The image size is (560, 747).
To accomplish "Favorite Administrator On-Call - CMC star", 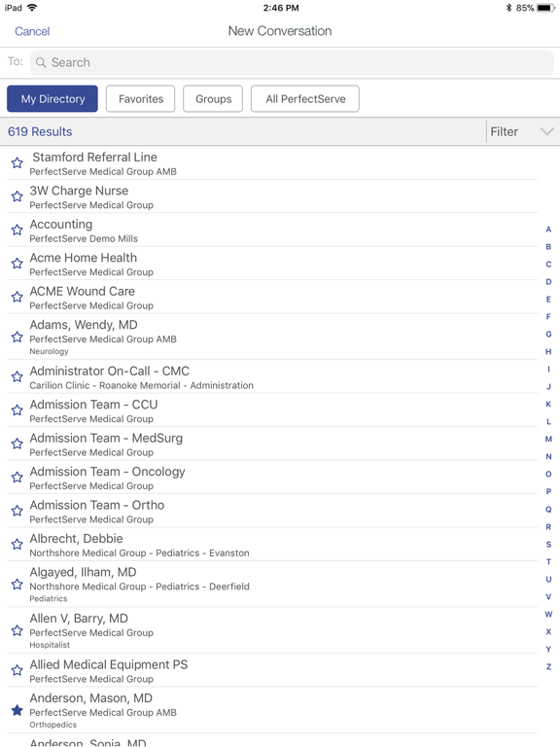I will click(x=17, y=376).
